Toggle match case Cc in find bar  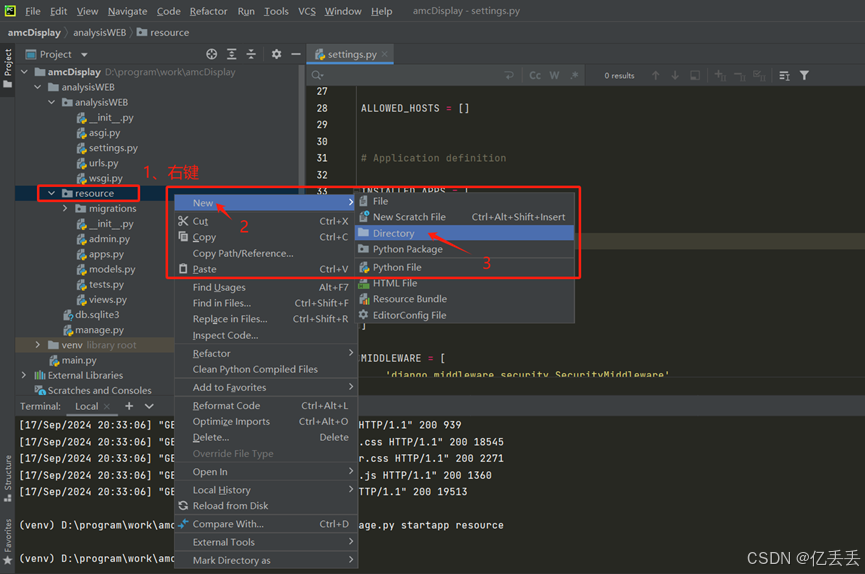pyautogui.click(x=535, y=76)
